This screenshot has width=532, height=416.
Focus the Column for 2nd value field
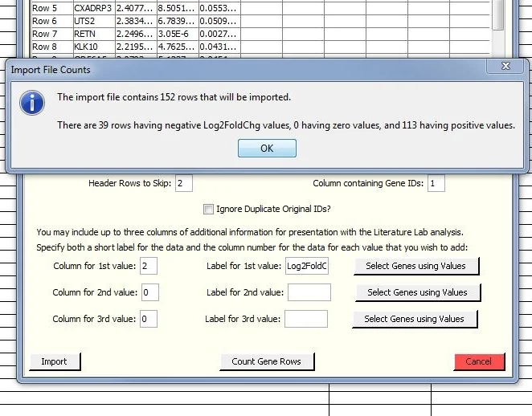point(150,292)
